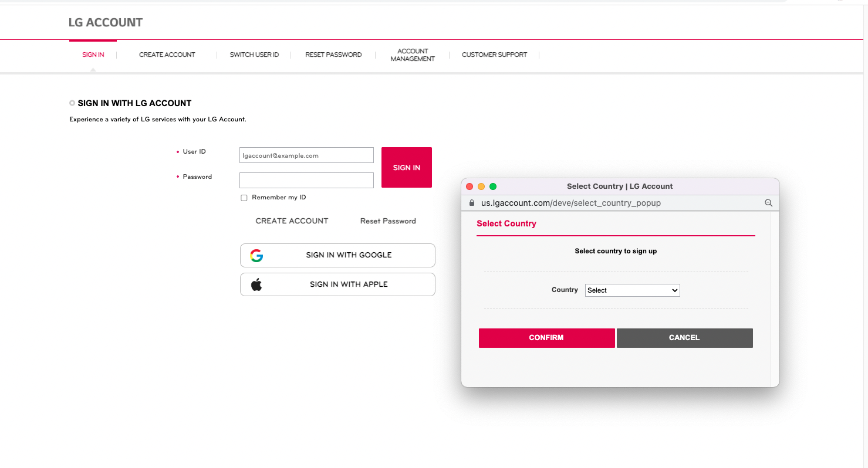
Task: Minimize the Select Country popup window
Action: click(x=481, y=186)
